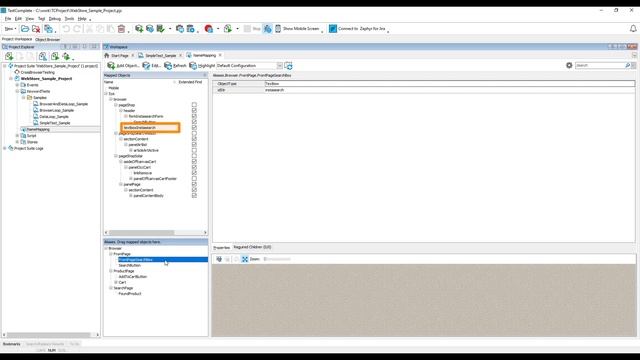Expand the Events tree node
Image resolution: width=640 pixels, height=360 pixels.
(17, 85)
